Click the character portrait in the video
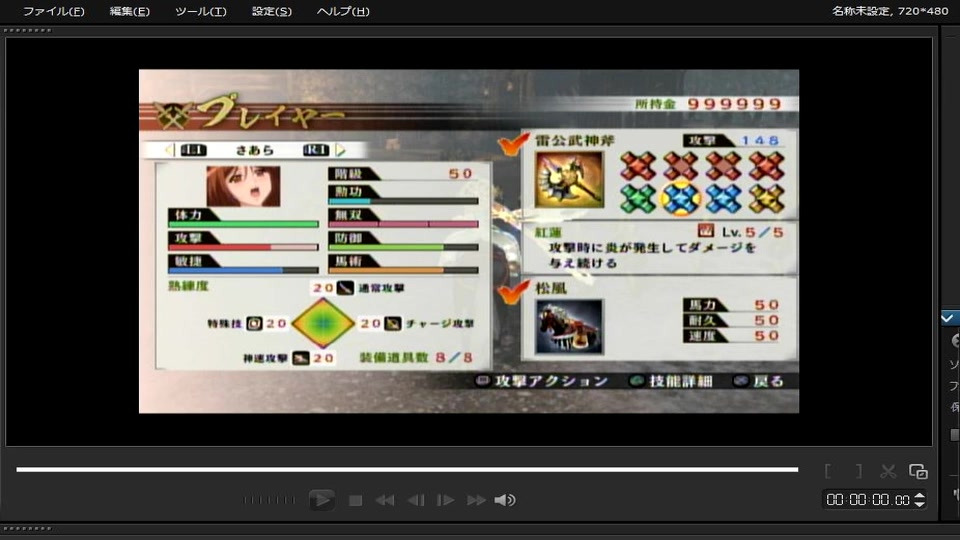 pos(243,186)
